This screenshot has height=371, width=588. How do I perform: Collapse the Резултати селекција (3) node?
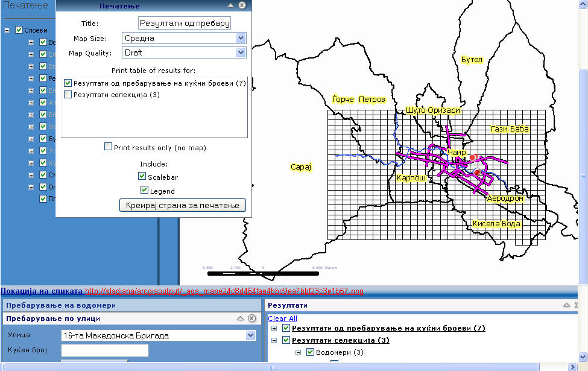275,340
